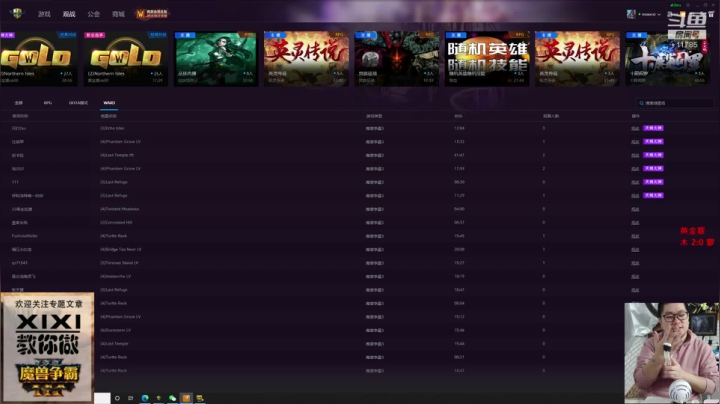Click the watch link in the Bridge Too Near LV row

[635, 250]
